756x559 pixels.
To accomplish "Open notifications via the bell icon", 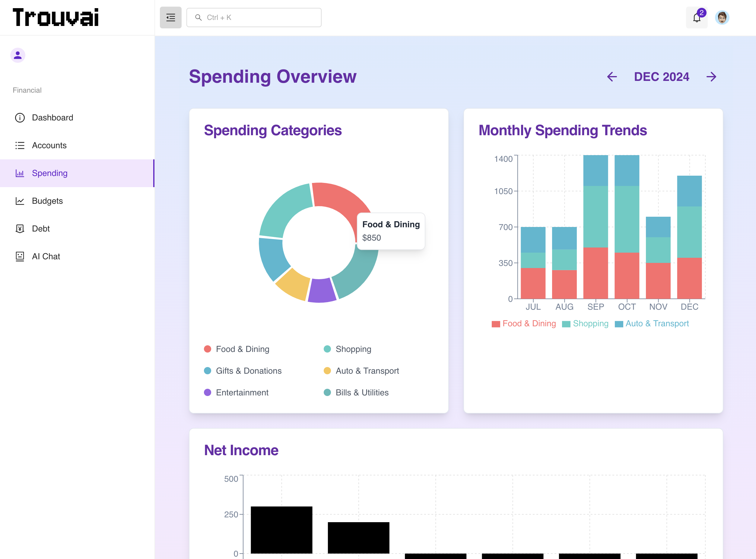I will [x=696, y=18].
